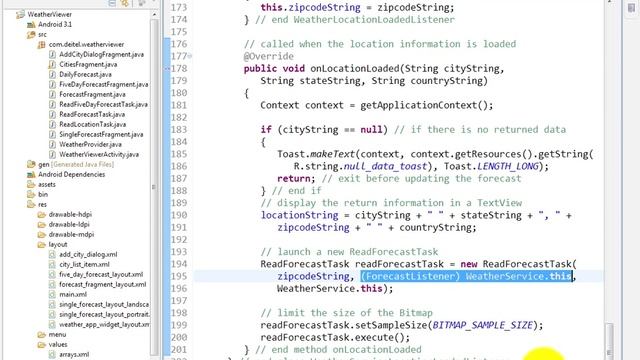Click 'locationString' on line 190
This screenshot has height=360, width=640.
pos(300,216)
